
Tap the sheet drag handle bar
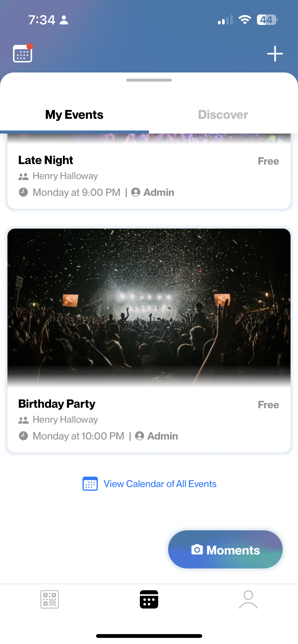coord(149,80)
